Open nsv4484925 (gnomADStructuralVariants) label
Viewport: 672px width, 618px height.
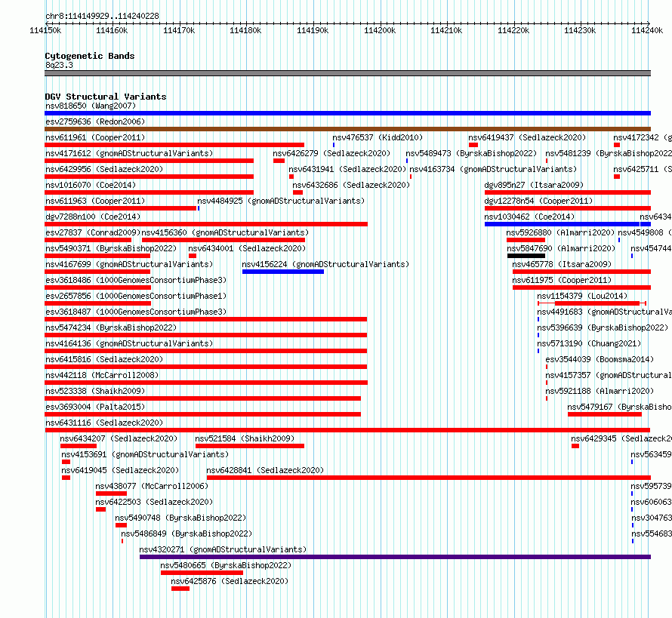click(x=281, y=201)
